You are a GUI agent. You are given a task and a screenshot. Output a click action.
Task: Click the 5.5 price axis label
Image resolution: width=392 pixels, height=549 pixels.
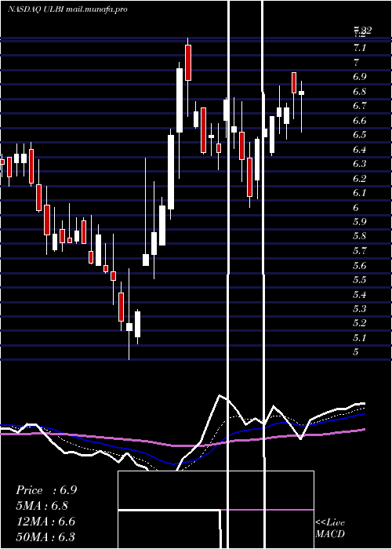(360, 280)
